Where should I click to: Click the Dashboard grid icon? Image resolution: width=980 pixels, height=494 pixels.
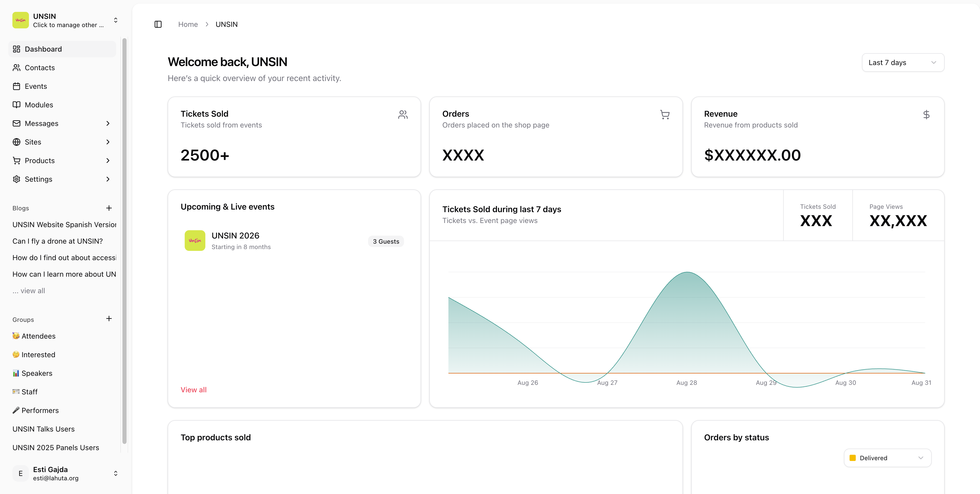tap(16, 49)
